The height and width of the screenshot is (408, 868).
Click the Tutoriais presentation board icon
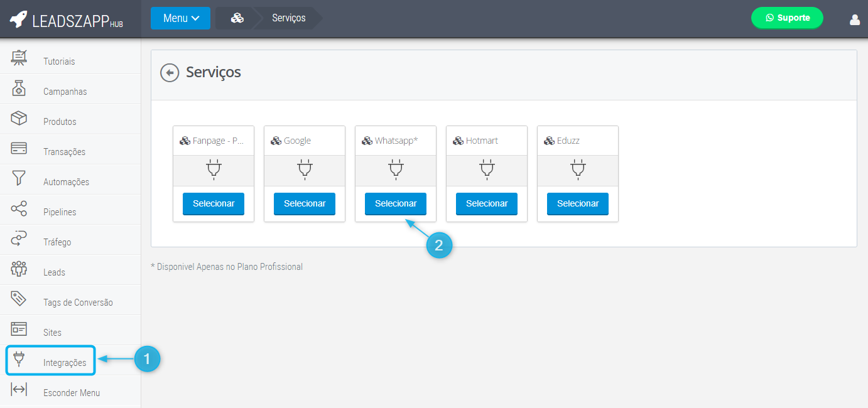tap(19, 58)
